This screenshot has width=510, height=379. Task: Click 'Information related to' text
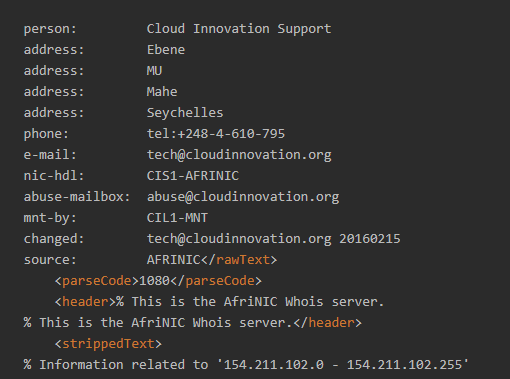pyautogui.click(x=124, y=365)
